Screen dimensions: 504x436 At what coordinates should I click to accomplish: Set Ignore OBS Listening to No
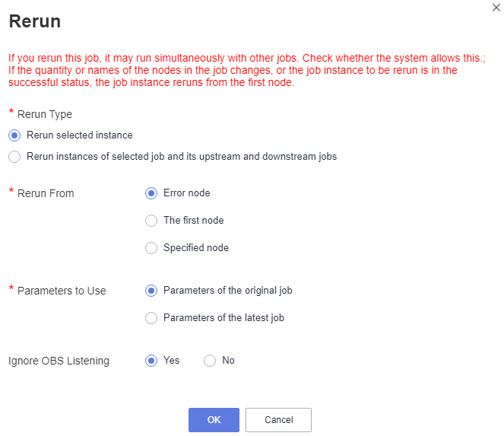(210, 361)
